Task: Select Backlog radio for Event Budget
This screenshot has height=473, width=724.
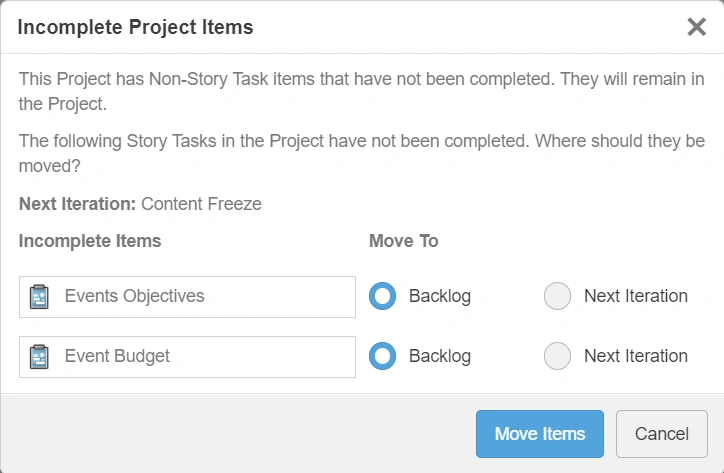Action: [382, 356]
